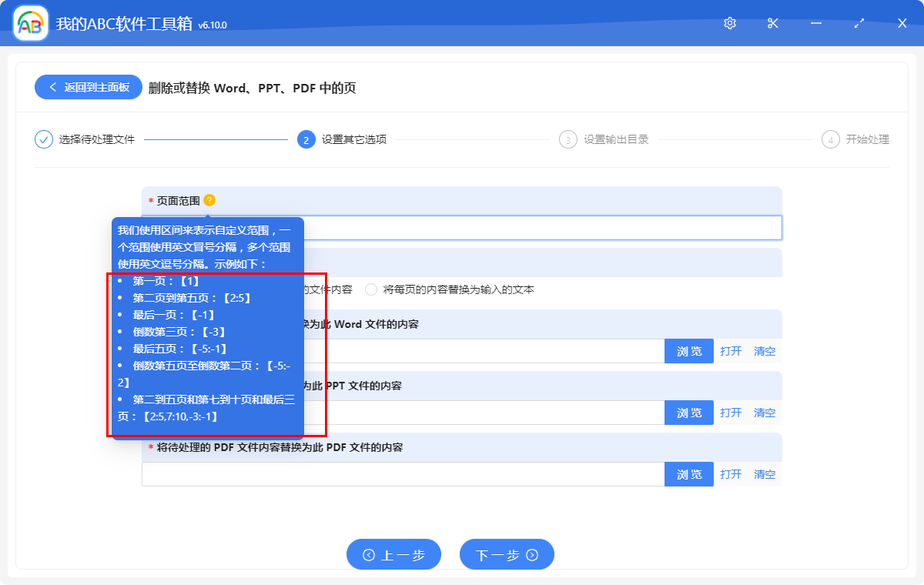
Task: Go back with the 上一步 button
Action: point(393,554)
